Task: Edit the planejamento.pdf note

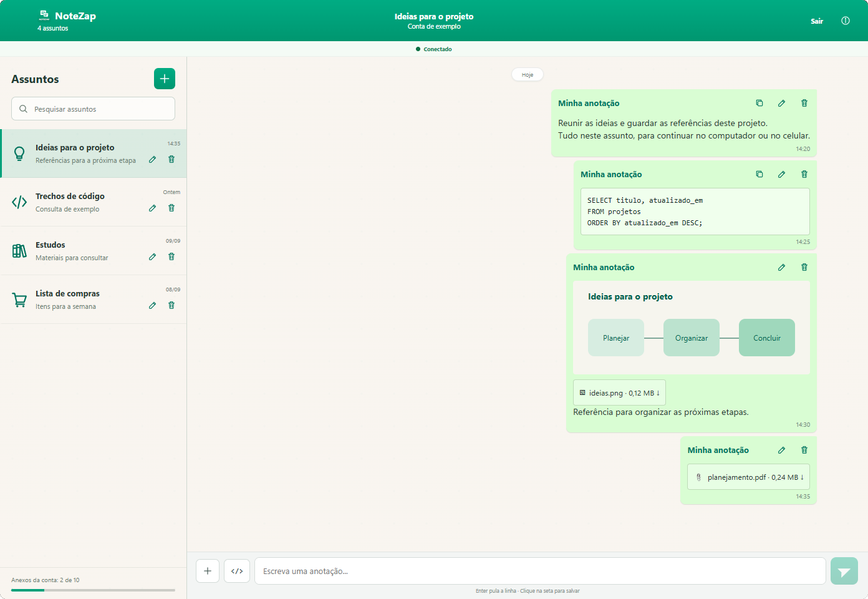Action: [781, 450]
